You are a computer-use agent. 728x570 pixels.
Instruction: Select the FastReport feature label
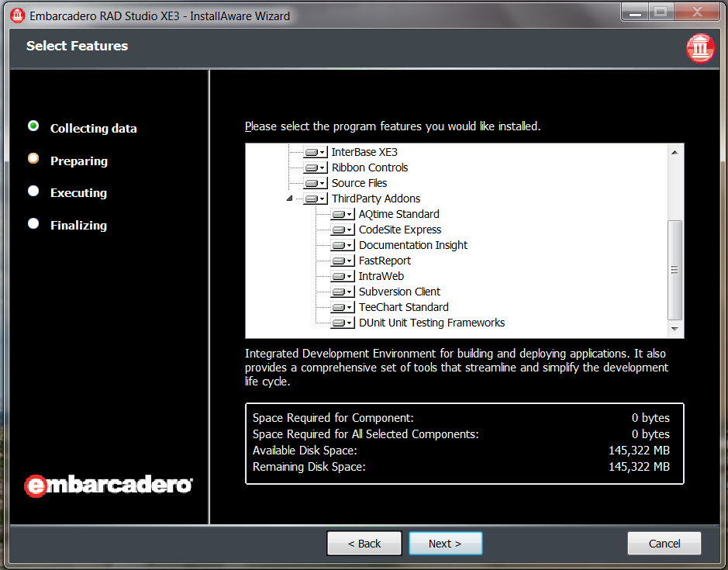tap(385, 261)
